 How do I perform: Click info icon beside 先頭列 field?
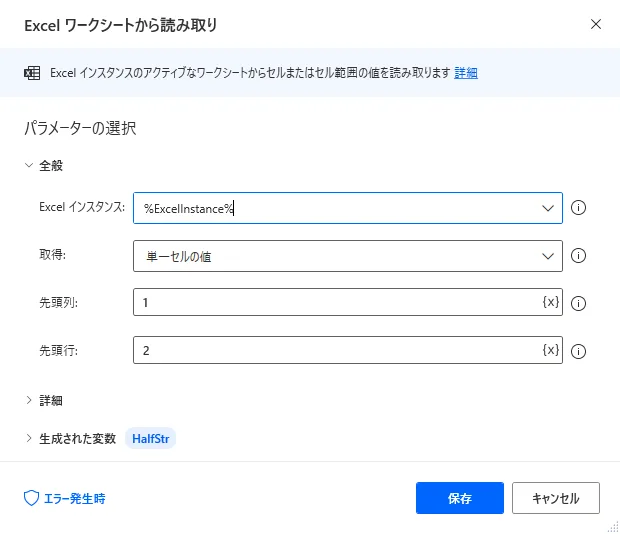point(578,303)
